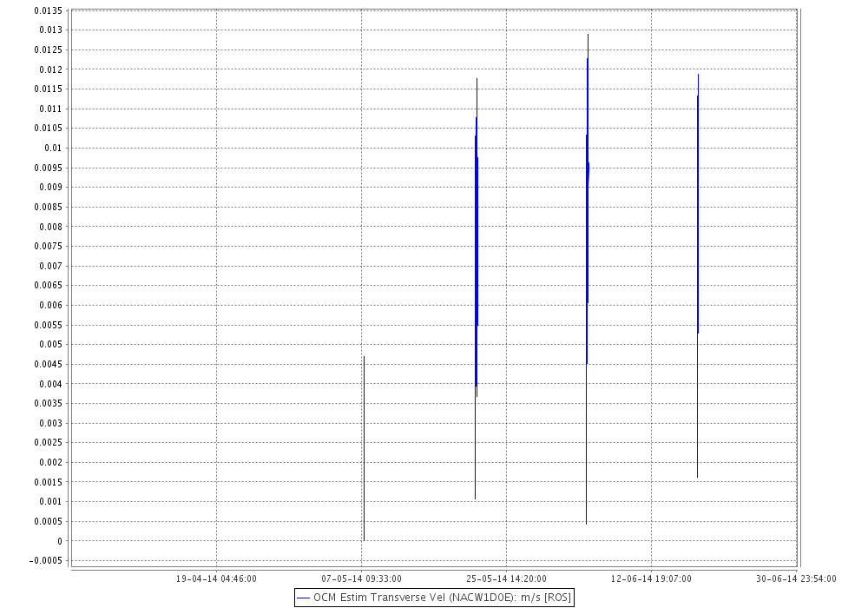Click the 0.01 y-axis label
This screenshot has height=608, width=868.
click(53, 148)
